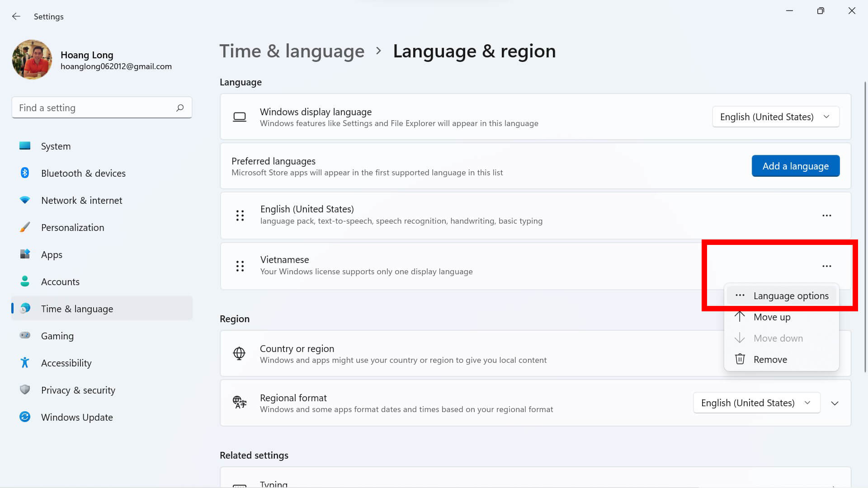This screenshot has width=868, height=488.
Task: Click the drag handle for Vietnamese
Action: click(240, 266)
